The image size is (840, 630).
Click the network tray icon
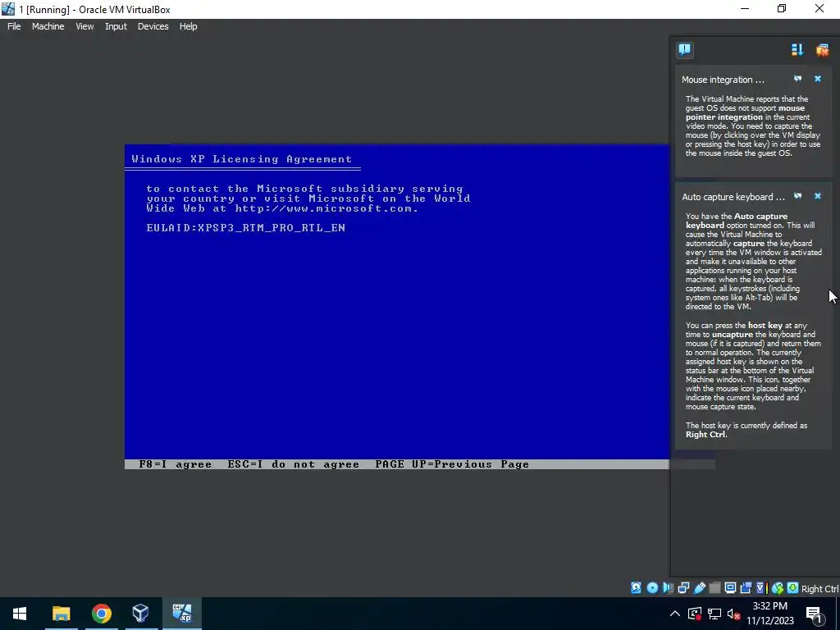(714, 614)
